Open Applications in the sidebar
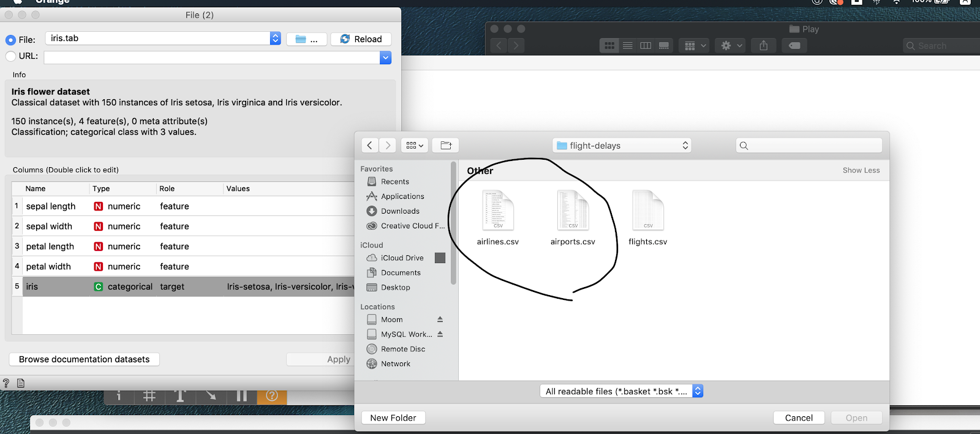Viewport: 980px width, 434px height. click(x=402, y=196)
